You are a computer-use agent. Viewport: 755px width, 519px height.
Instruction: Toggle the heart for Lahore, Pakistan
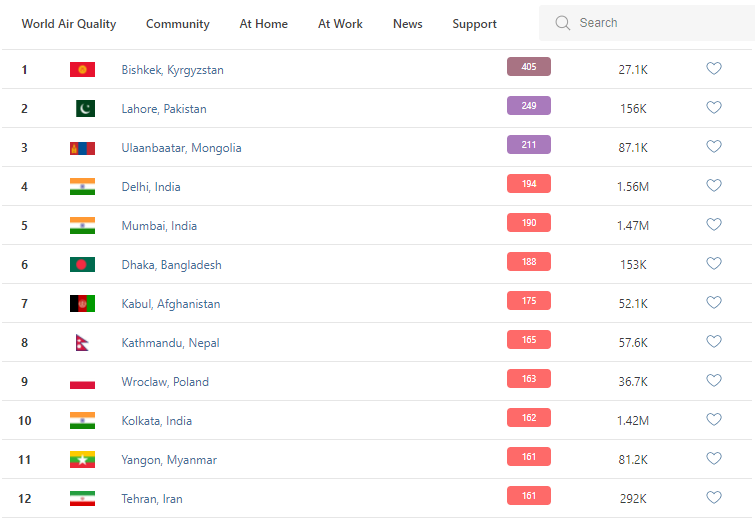click(714, 108)
